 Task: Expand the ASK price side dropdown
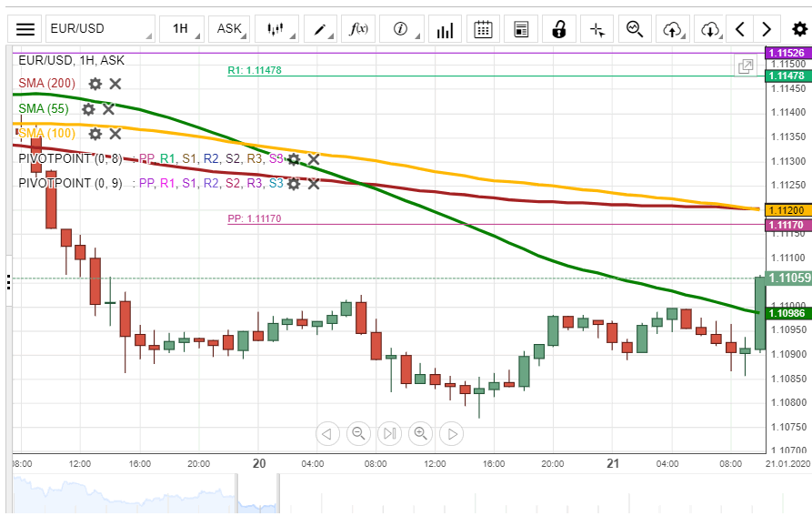[x=231, y=29]
